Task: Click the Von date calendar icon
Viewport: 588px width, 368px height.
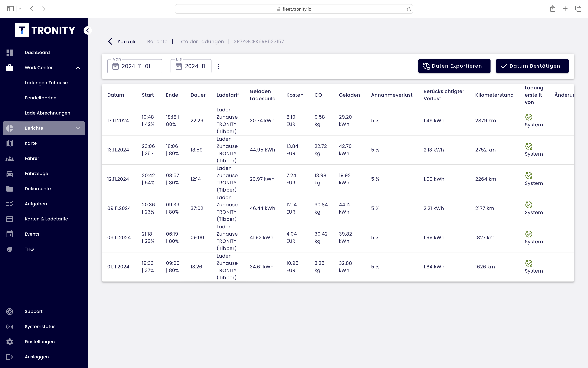Action: pos(116,66)
